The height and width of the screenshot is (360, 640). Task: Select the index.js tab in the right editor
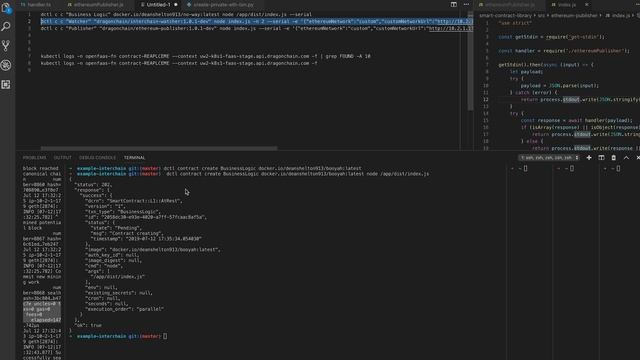point(567,4)
